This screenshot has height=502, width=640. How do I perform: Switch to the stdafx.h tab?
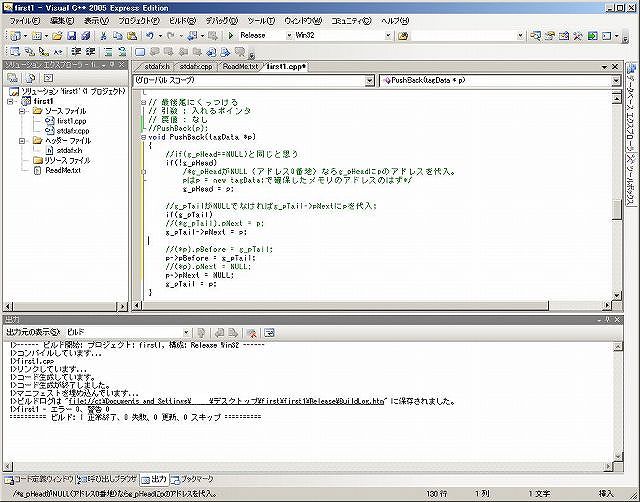(x=157, y=67)
